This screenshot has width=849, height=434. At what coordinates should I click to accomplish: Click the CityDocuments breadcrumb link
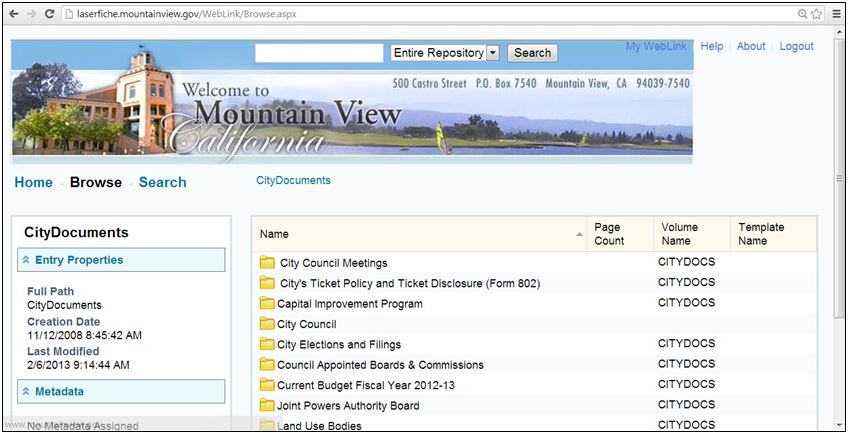(293, 181)
